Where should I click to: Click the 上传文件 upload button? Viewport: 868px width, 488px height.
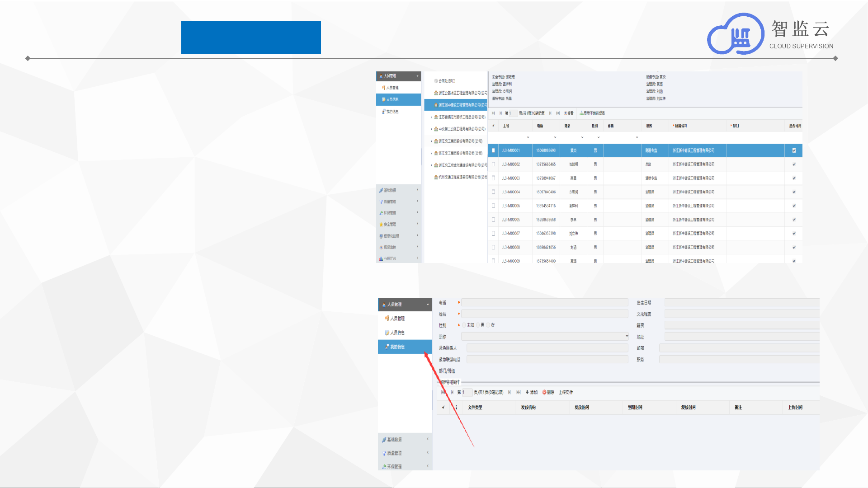[x=566, y=392]
